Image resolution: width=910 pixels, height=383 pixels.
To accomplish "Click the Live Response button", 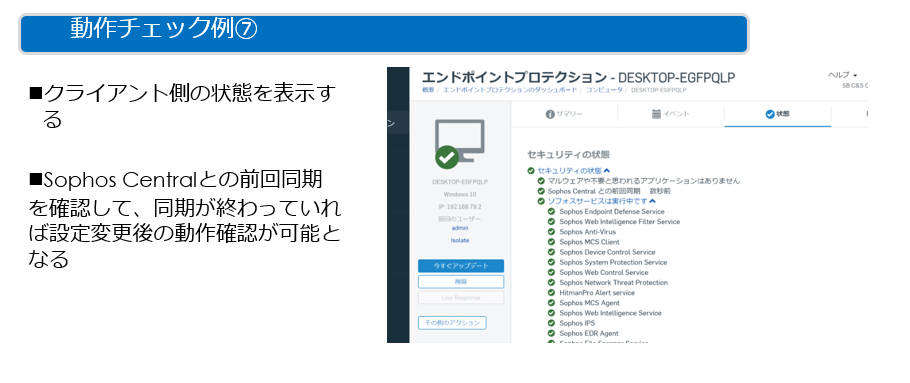I will point(461,298).
